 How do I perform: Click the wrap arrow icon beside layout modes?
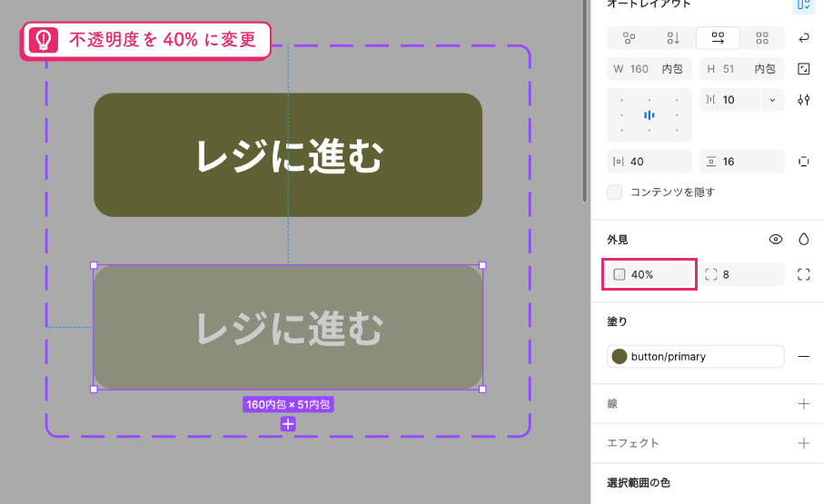click(804, 38)
